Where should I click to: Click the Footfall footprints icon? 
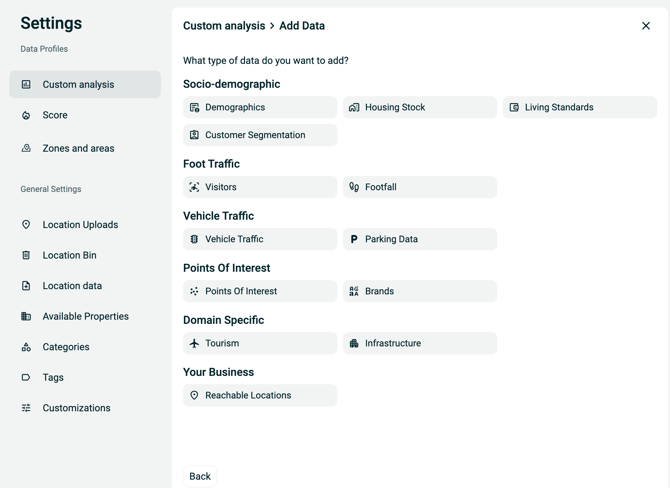(x=354, y=187)
